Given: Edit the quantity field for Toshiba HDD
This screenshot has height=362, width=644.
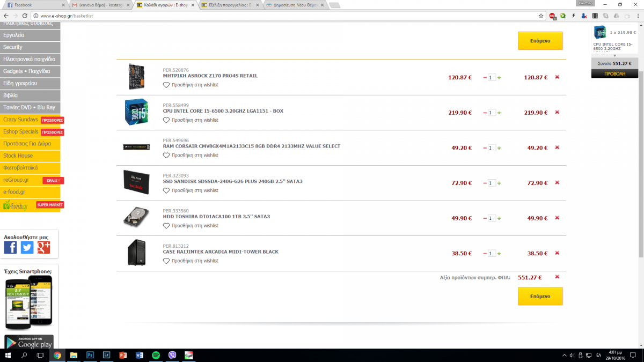Looking at the screenshot, I should (x=492, y=218).
